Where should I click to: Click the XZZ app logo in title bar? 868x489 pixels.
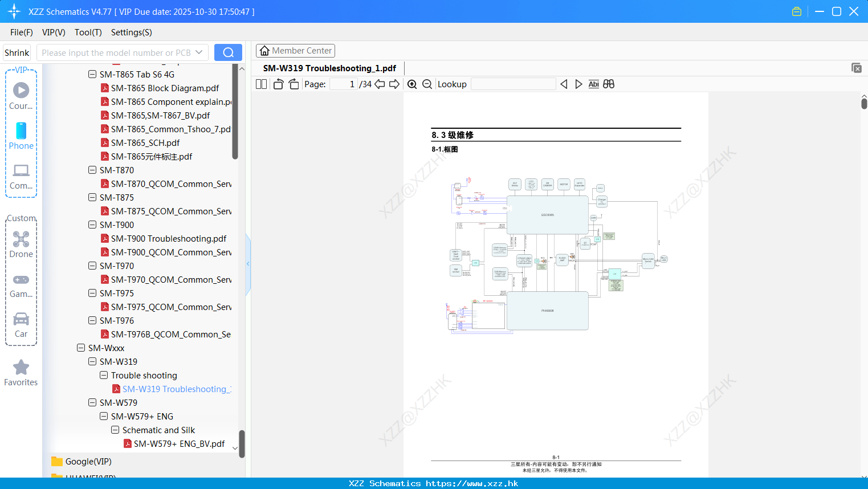click(x=14, y=11)
